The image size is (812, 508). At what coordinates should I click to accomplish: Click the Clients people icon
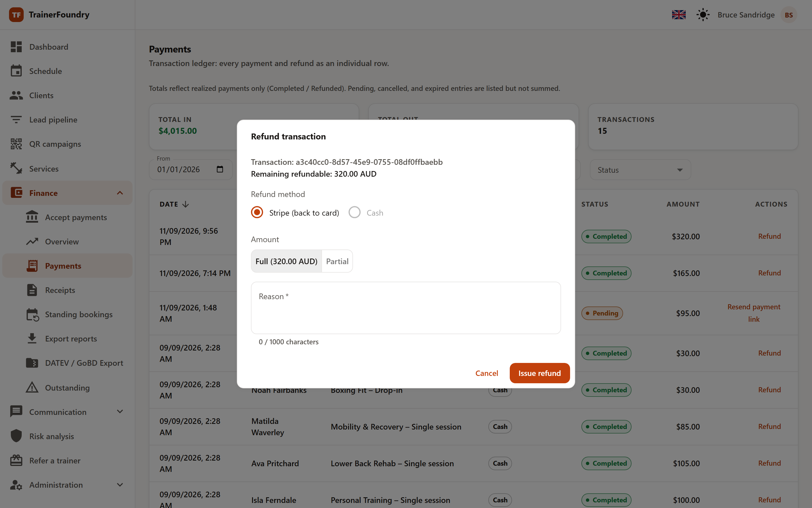tap(16, 95)
